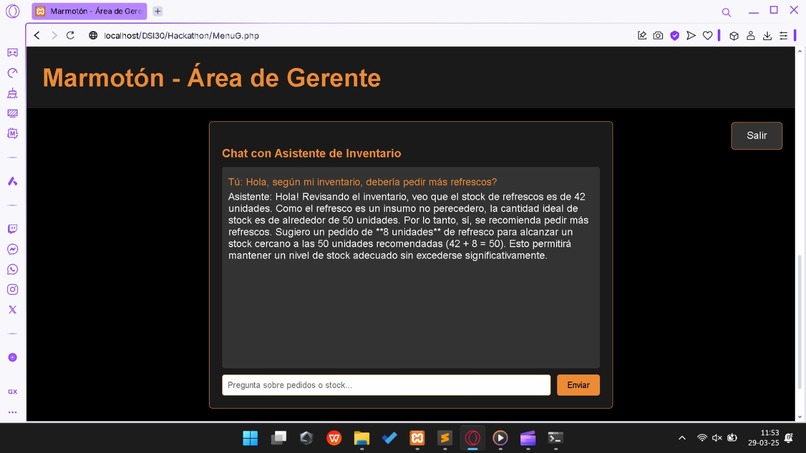806x453 pixels.
Task: Click the 'Chat con Asistente de Inventario' heading
Action: pyautogui.click(x=312, y=153)
